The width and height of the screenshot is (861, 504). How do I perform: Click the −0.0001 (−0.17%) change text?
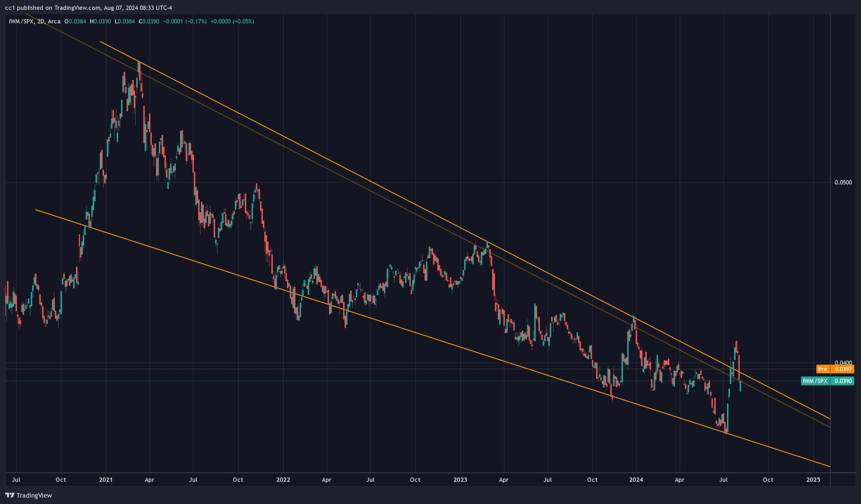click(x=185, y=21)
